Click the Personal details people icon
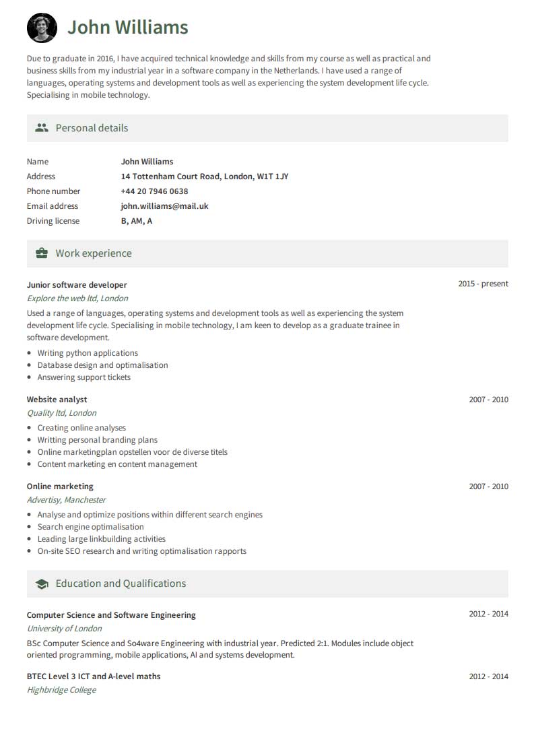 [x=42, y=128]
